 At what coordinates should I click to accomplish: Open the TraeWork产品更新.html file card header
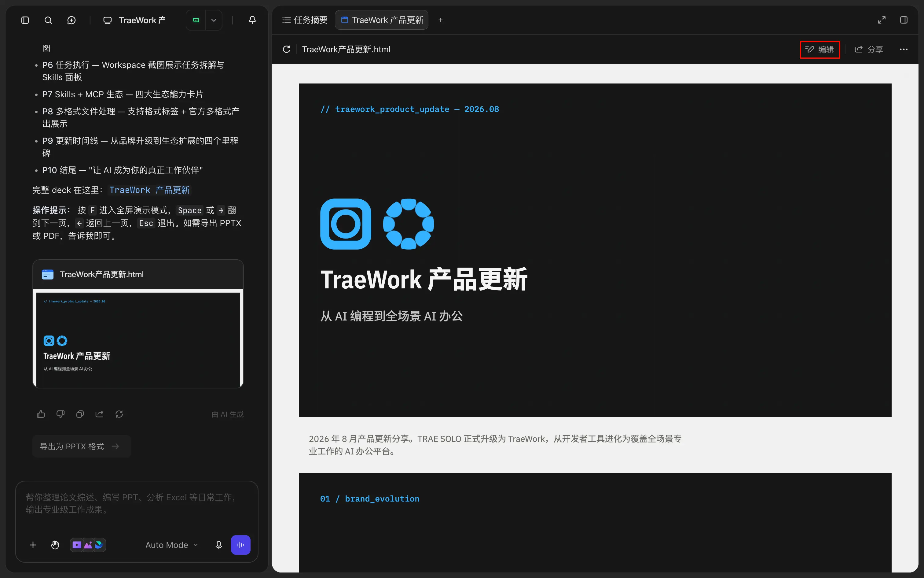pos(138,275)
